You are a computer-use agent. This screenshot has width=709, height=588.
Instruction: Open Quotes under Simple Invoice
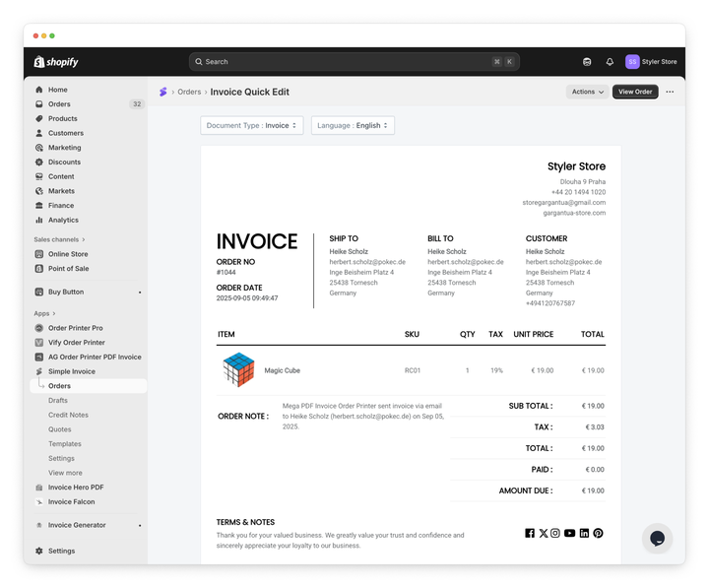pyautogui.click(x=60, y=429)
